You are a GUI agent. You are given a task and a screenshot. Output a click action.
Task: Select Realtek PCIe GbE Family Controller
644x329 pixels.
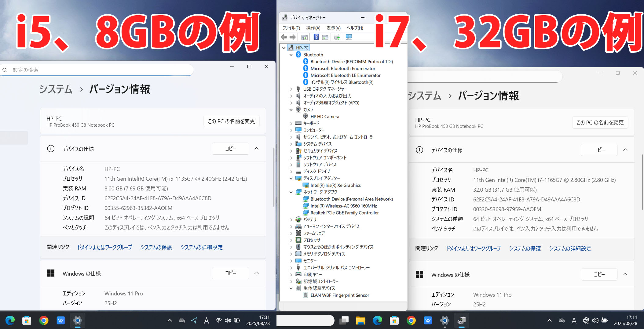click(x=345, y=213)
